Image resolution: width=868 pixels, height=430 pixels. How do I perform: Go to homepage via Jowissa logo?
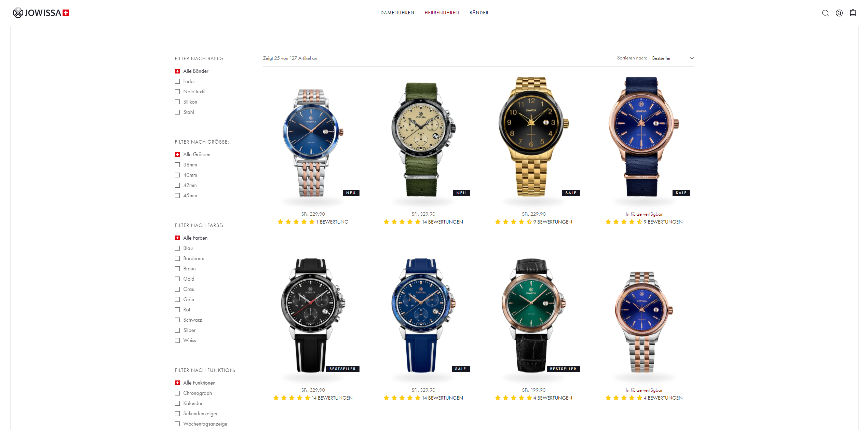click(41, 13)
